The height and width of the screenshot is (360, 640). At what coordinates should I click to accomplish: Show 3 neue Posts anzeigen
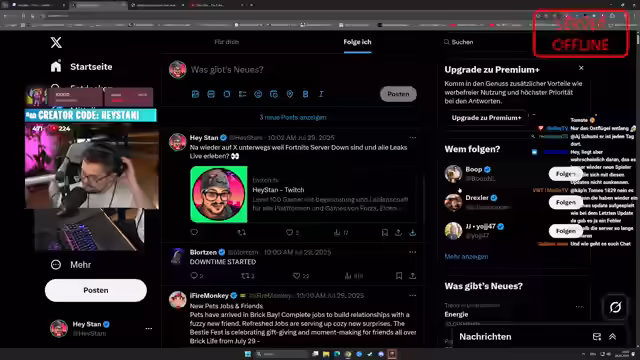pyautogui.click(x=293, y=118)
